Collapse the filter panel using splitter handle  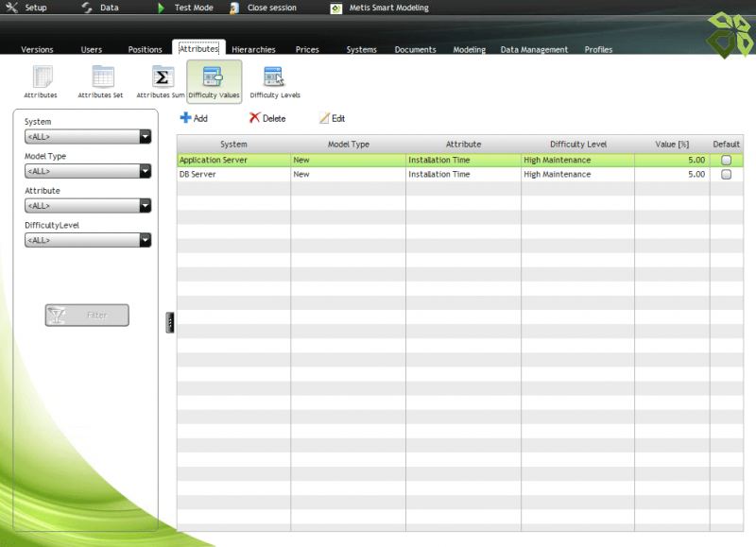pyautogui.click(x=170, y=322)
